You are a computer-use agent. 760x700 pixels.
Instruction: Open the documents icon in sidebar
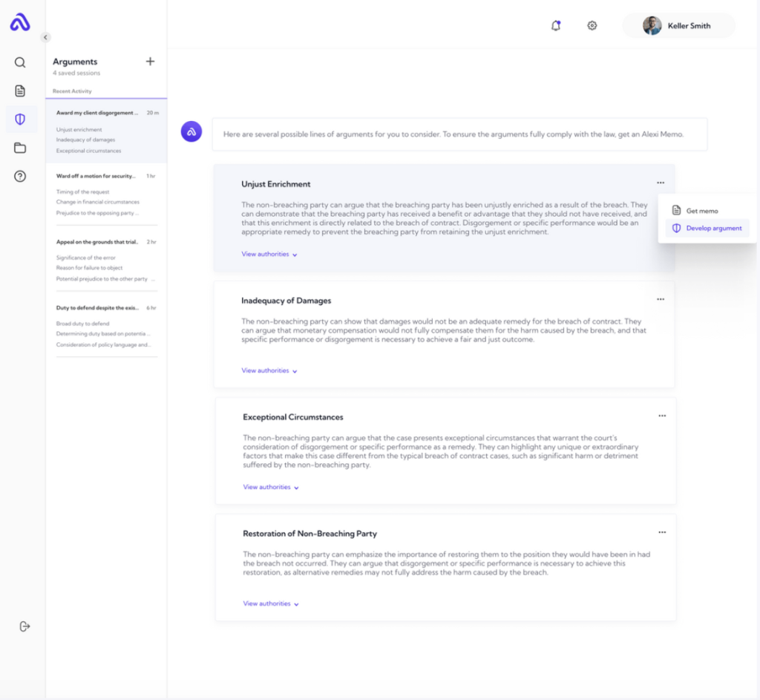20,91
